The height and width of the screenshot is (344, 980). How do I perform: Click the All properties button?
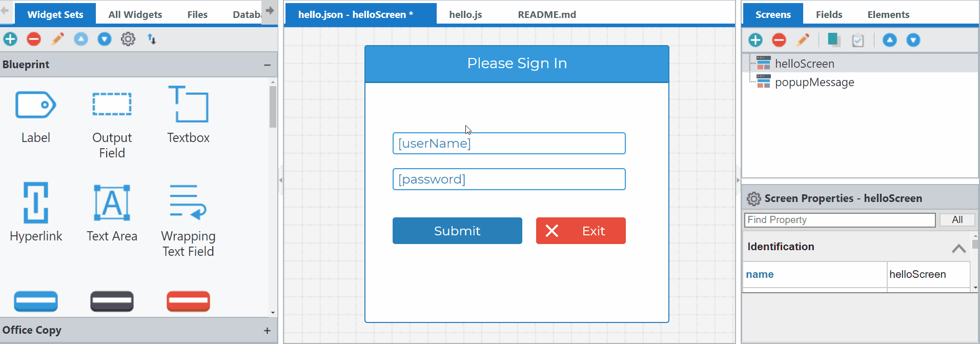point(957,220)
